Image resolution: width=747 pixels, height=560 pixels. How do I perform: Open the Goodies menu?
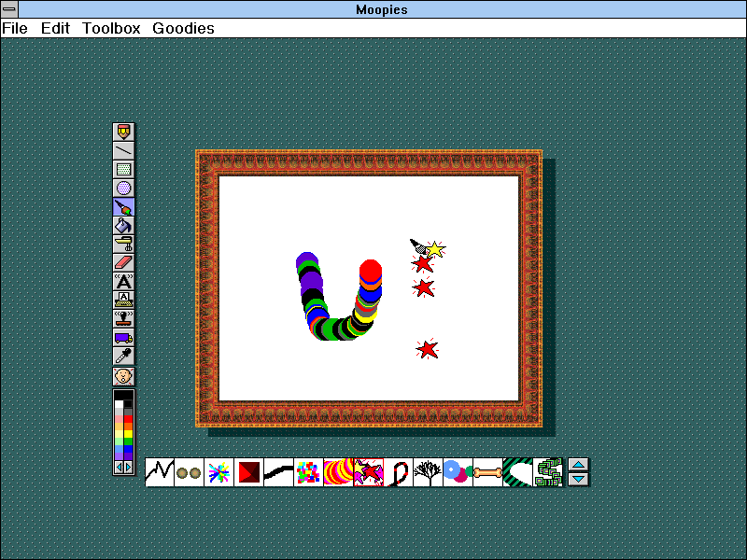click(183, 28)
